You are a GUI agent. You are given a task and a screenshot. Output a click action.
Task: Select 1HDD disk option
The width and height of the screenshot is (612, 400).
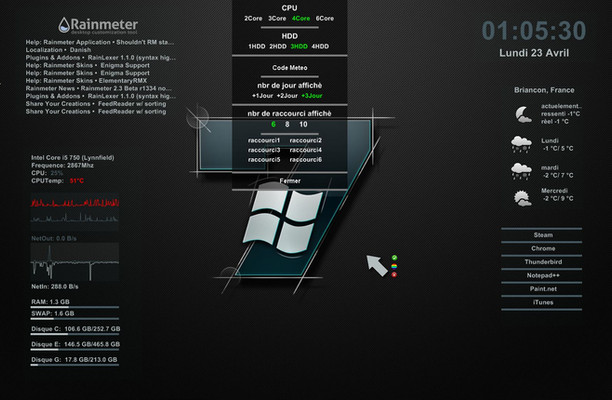click(x=256, y=46)
